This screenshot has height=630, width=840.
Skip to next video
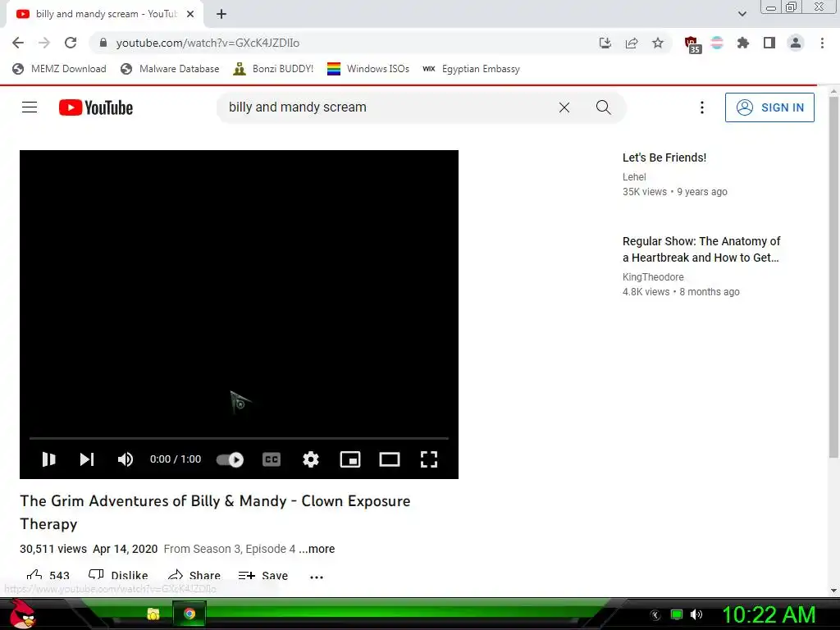[x=87, y=459]
